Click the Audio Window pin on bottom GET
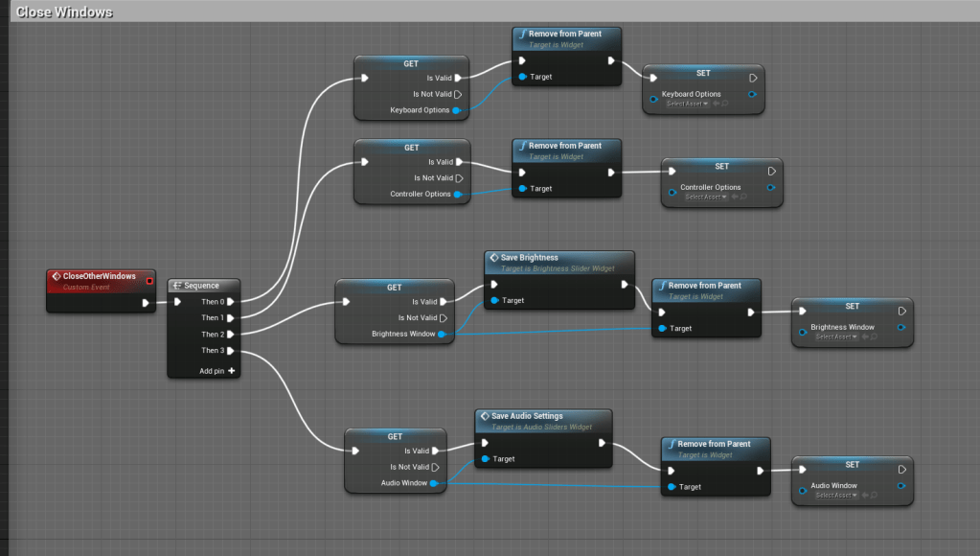This screenshot has height=556, width=980. tap(434, 483)
